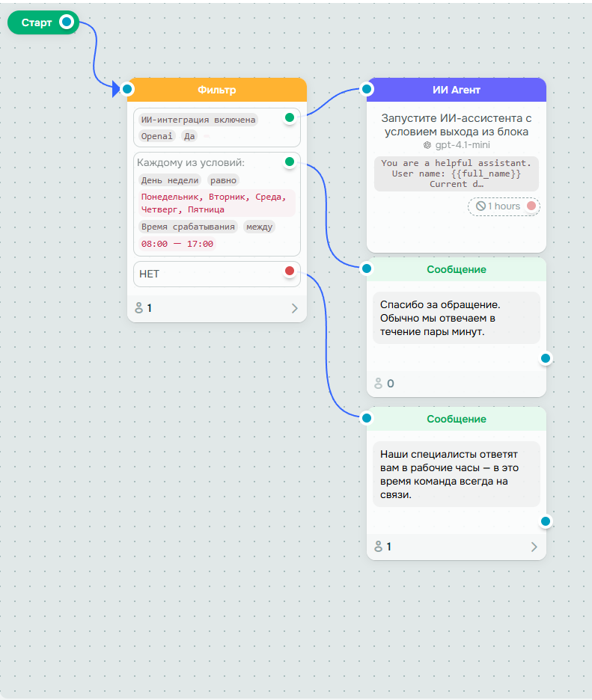This screenshot has width=592, height=700.
Task: Click the Filter block input port
Action: click(127, 89)
